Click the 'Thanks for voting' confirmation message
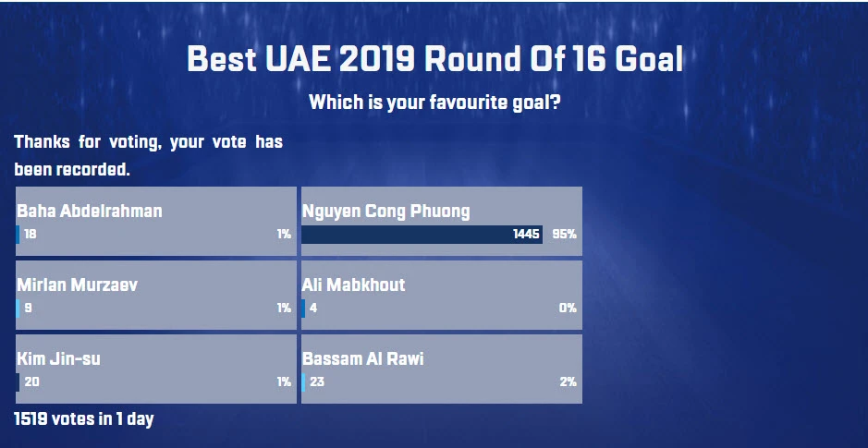Viewport: 868px width, 448px height. pos(148,156)
